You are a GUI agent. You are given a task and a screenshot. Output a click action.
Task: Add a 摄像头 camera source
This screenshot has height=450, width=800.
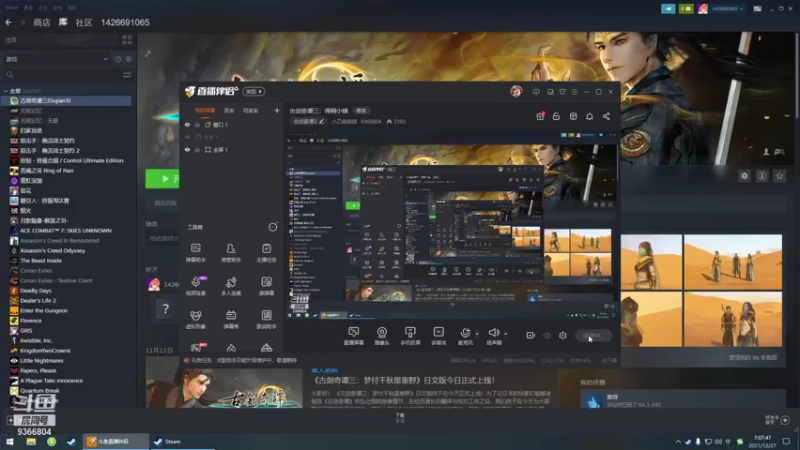click(x=382, y=336)
